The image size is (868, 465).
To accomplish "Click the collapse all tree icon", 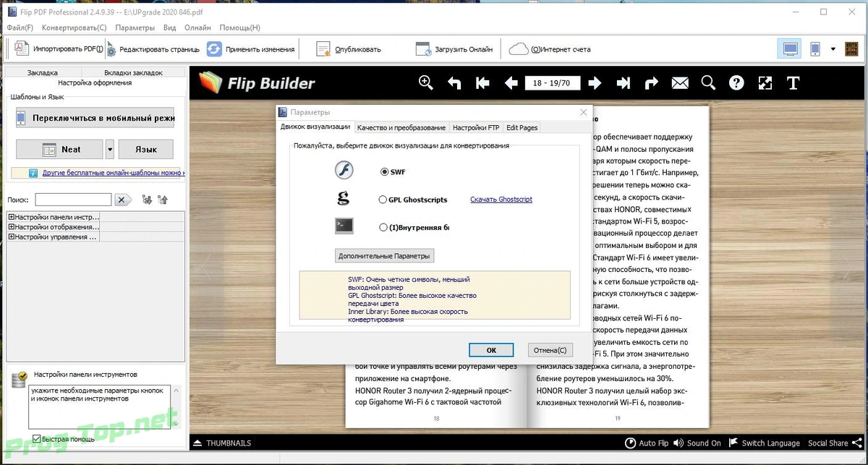I will point(163,200).
